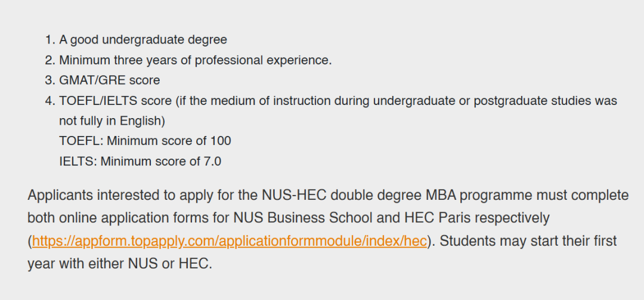Open the HEC Paris topapply application form link
This screenshot has width=644, height=300.
[230, 241]
